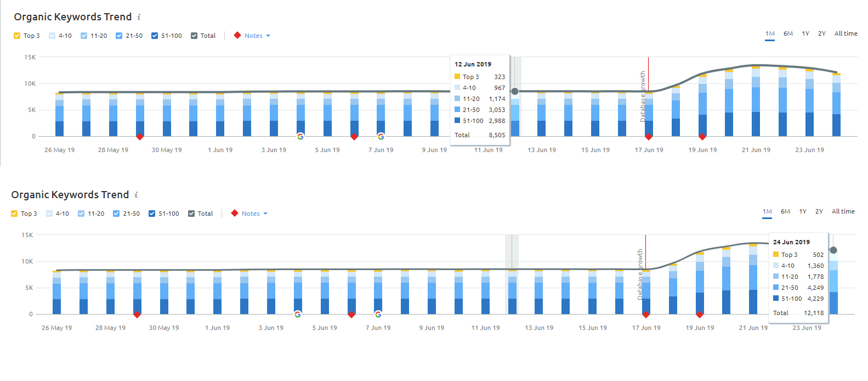Image resolution: width=868 pixels, height=381 pixels.
Task: Choose the 2Y range in lower chart
Action: (819, 211)
